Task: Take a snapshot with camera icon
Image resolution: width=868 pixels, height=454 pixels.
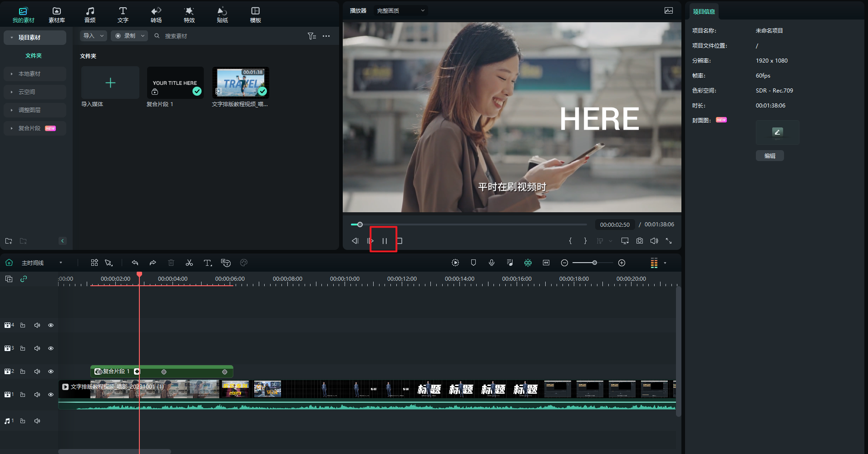Action: tap(639, 241)
